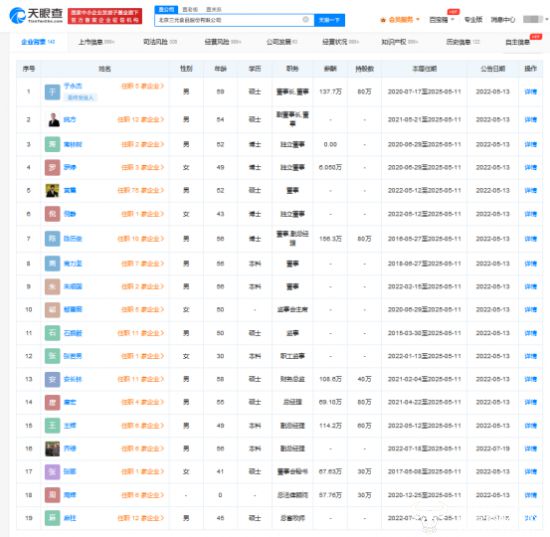
Task: Click the 安 avatar in row 13
Action: click(x=52, y=379)
